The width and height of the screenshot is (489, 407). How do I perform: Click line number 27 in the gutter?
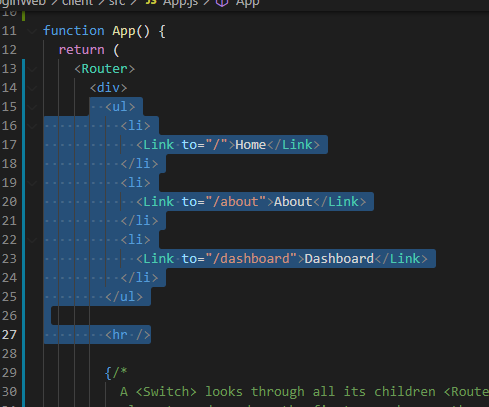(9, 335)
